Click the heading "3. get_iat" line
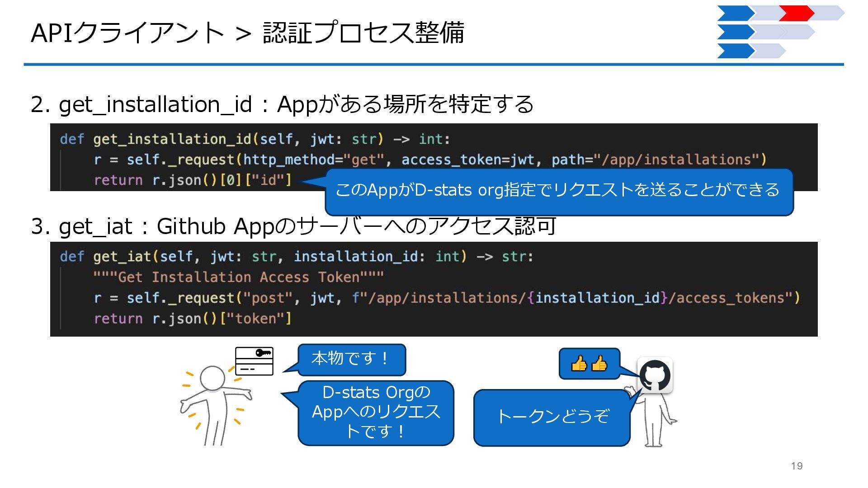The height and width of the screenshot is (488, 868). [x=293, y=226]
